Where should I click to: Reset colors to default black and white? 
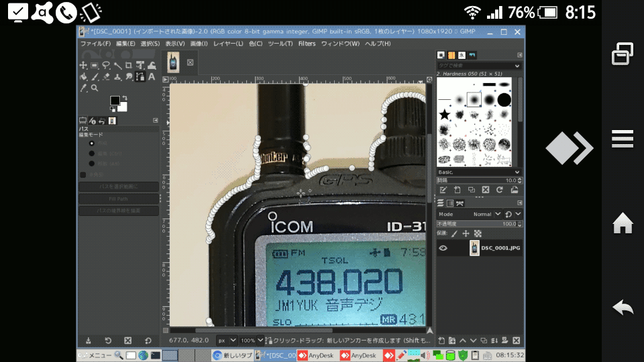pos(113,109)
